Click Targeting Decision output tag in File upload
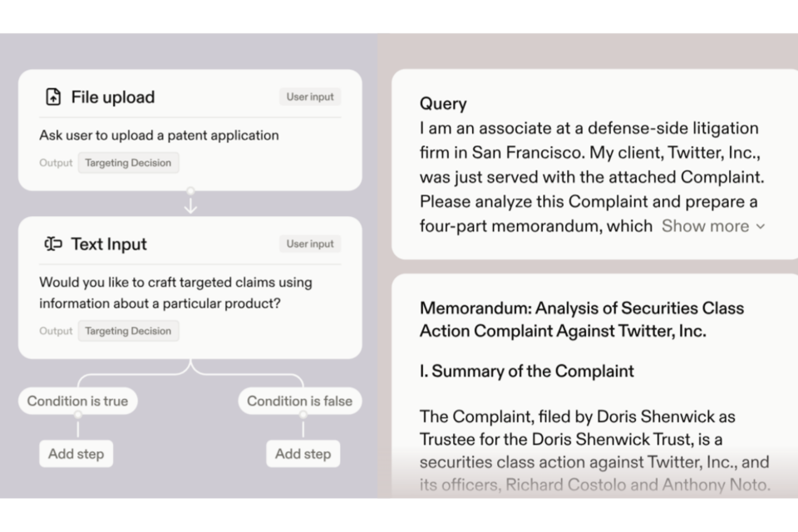798x532 pixels. coord(128,163)
